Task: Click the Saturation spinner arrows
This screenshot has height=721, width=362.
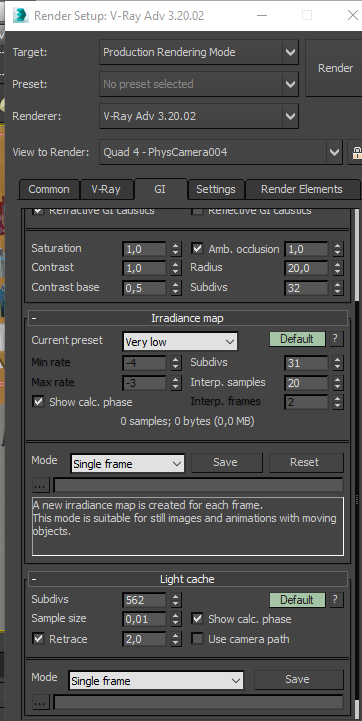Action: pos(176,250)
